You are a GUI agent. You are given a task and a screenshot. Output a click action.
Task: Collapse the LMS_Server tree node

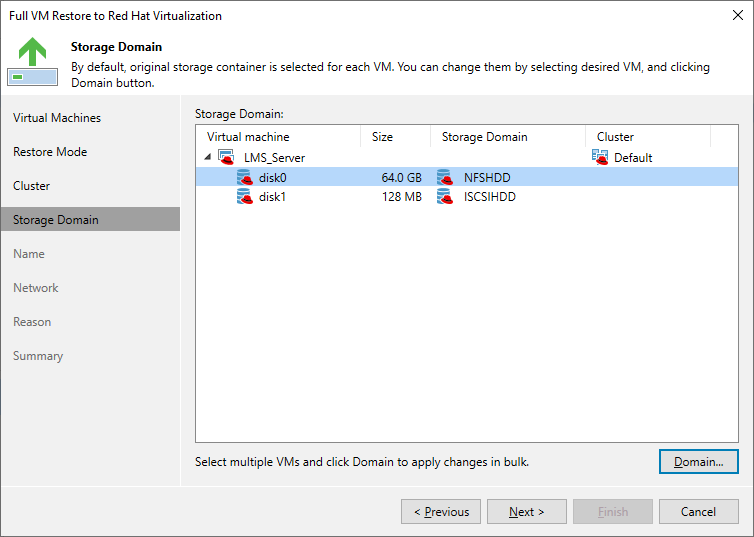tap(208, 157)
